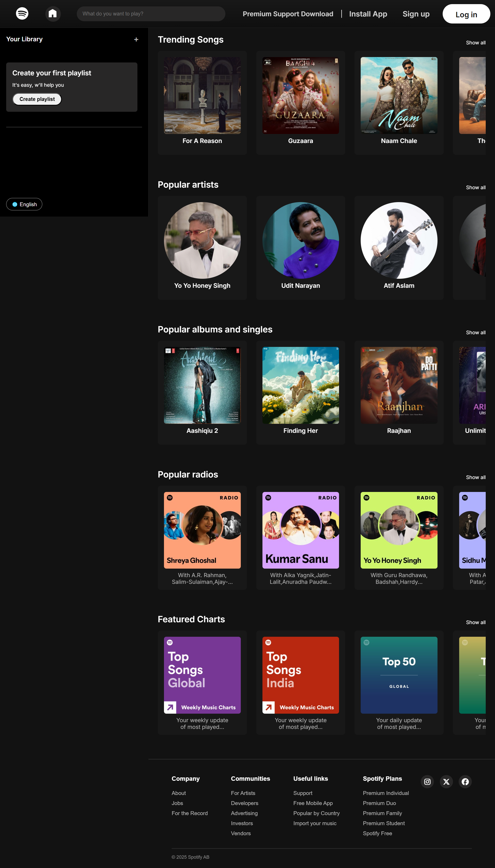
Task: Click the Spotify logo icon
Action: tap(22, 14)
